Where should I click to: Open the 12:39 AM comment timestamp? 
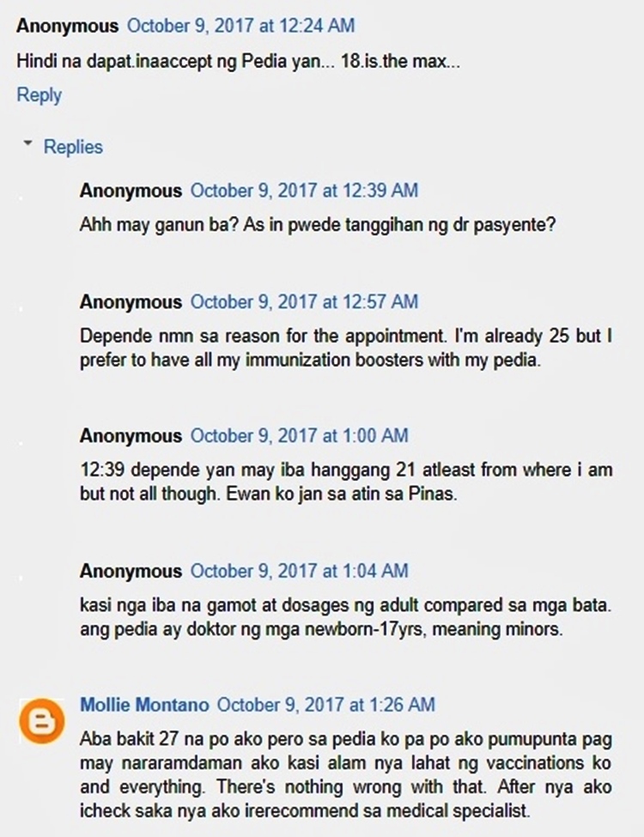(x=304, y=191)
